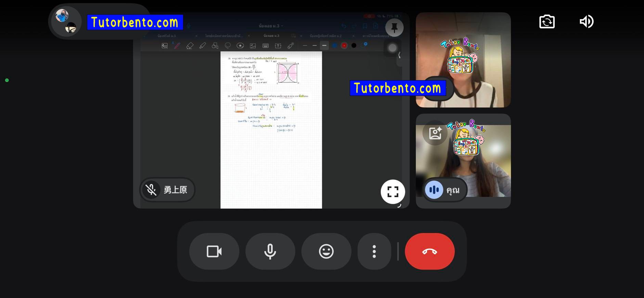Open the star elements tool in shared toolbar
Image resolution: width=644 pixels, height=298 pixels.
240,46
